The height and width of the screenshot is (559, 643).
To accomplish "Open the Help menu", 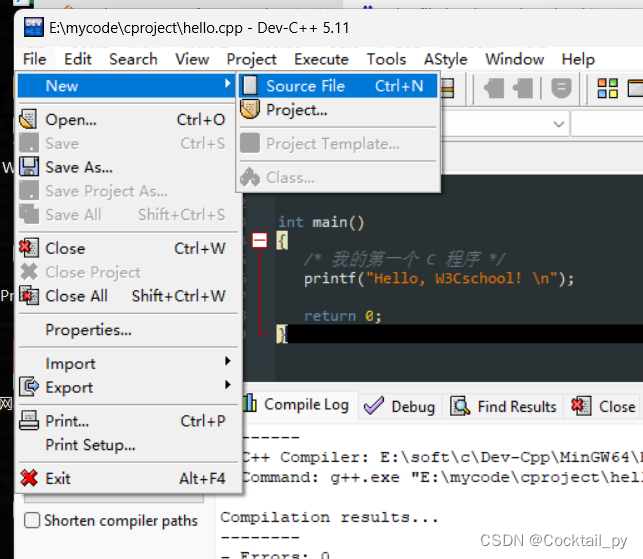I will click(x=578, y=59).
